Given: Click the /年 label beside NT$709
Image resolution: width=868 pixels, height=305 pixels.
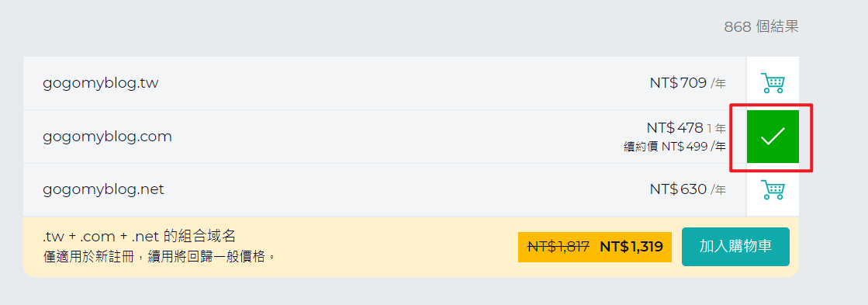Looking at the screenshot, I should coord(718,84).
